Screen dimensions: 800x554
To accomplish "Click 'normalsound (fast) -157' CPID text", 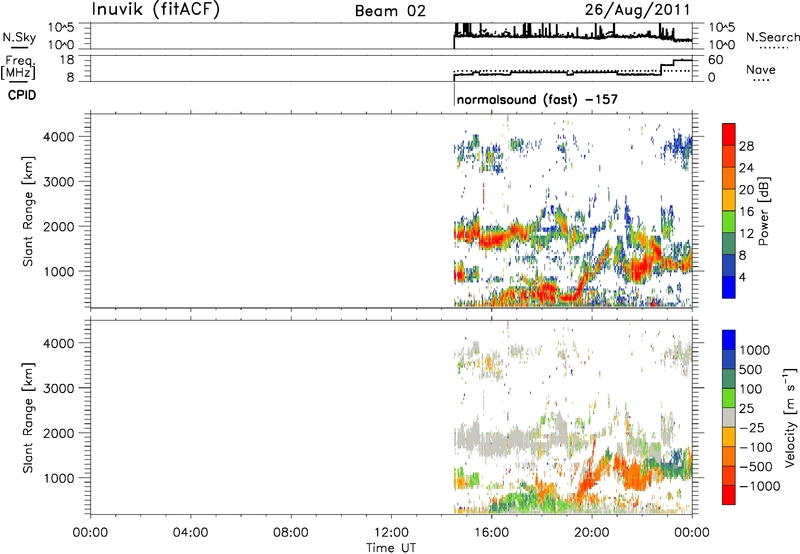I will [537, 99].
